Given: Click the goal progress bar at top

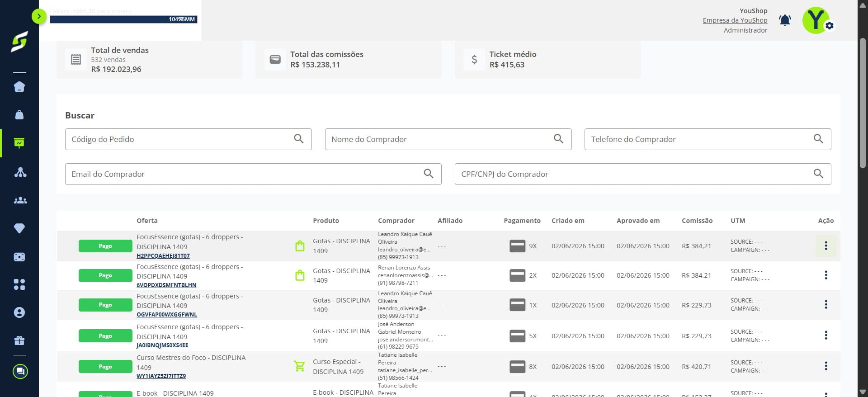Looking at the screenshot, I should (123, 19).
